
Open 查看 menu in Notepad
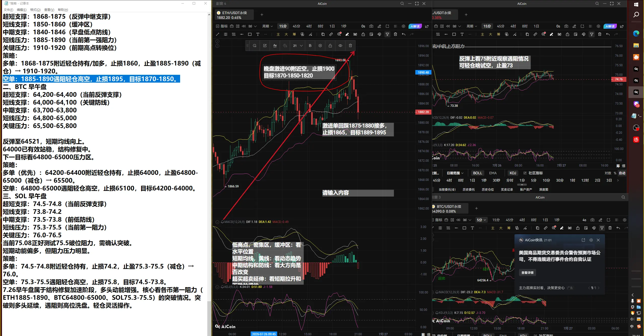[49, 10]
